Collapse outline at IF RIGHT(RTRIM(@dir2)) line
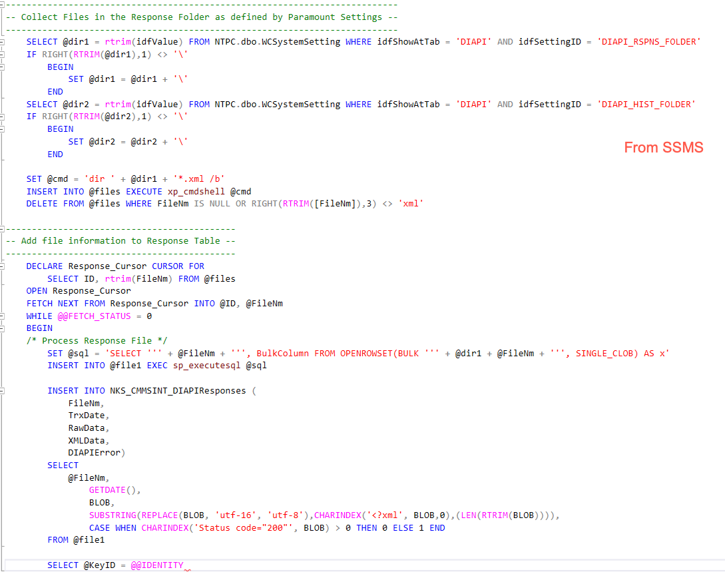Screen dimensions: 725x588 pyautogui.click(x=2, y=117)
